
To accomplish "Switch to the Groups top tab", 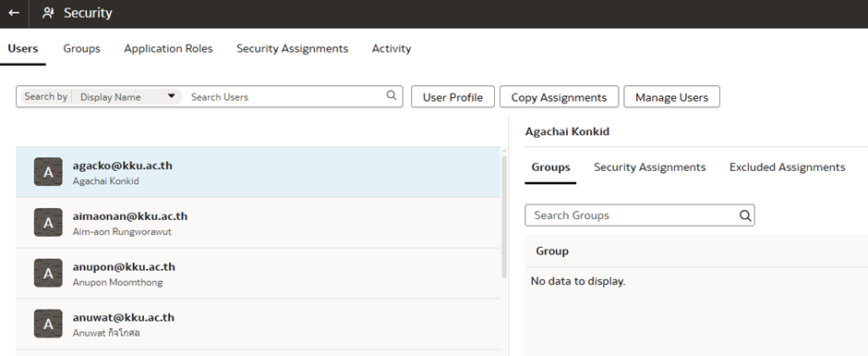I will pyautogui.click(x=81, y=49).
